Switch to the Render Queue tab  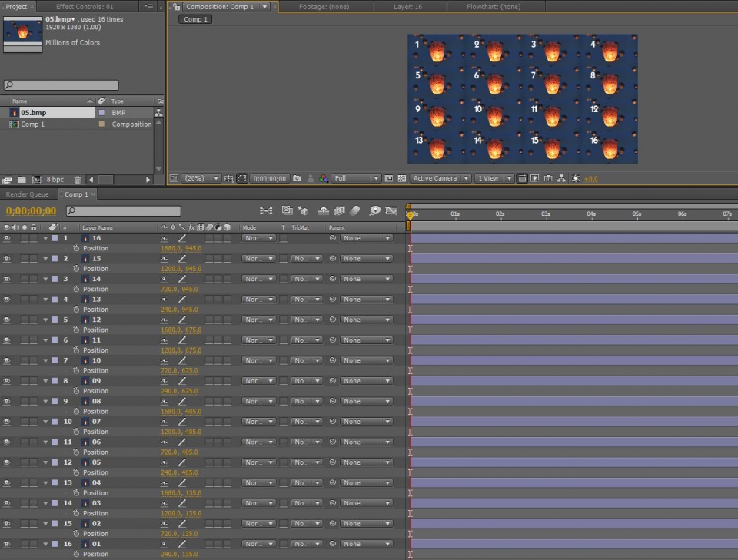(28, 194)
